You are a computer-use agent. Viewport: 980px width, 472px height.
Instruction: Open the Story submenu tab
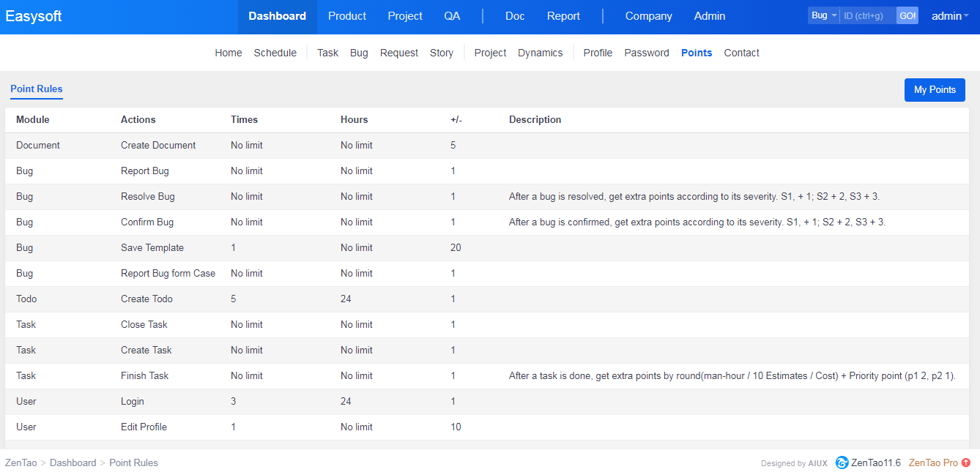(x=441, y=53)
